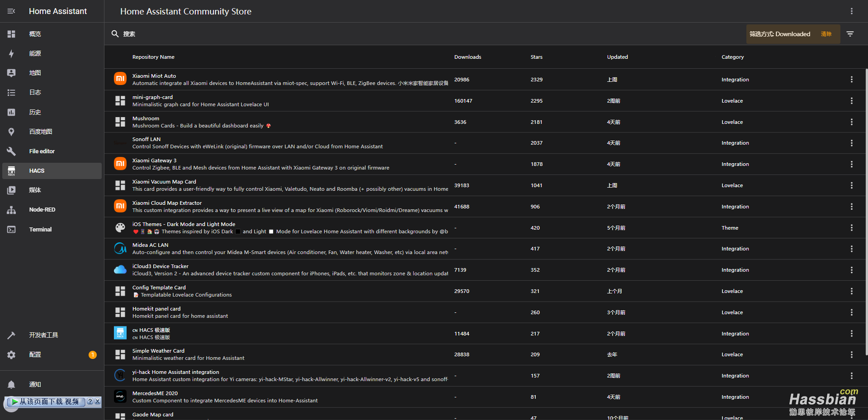
Task: Click the HACS 极速版 repository icon
Action: 120,333
